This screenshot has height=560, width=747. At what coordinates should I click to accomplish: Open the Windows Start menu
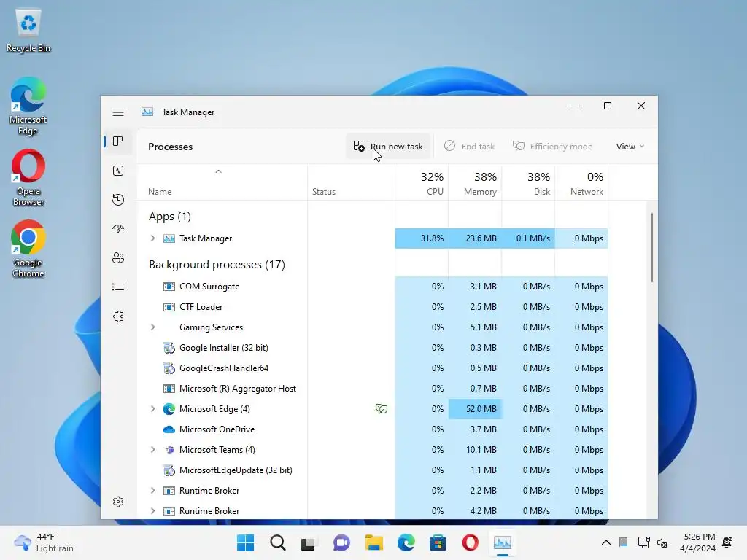click(x=246, y=542)
